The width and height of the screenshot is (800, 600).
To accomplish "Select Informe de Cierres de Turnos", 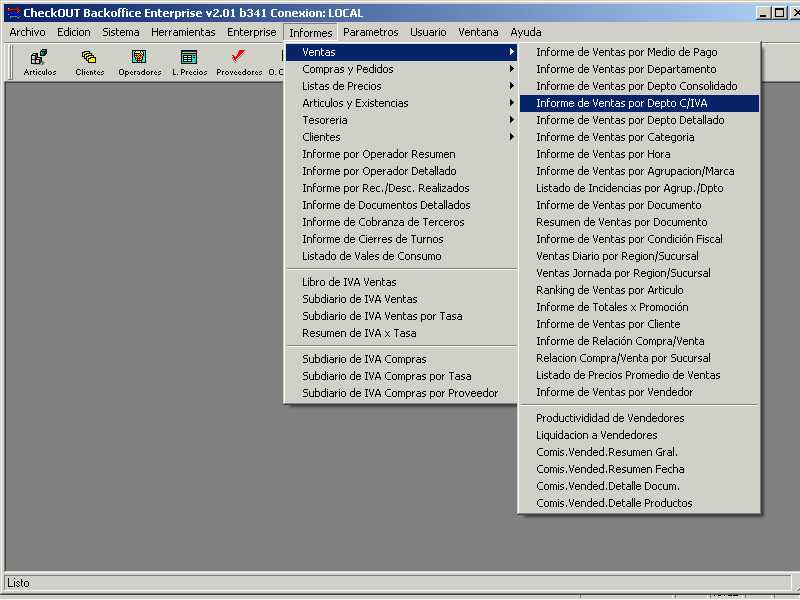I will [x=401, y=239].
